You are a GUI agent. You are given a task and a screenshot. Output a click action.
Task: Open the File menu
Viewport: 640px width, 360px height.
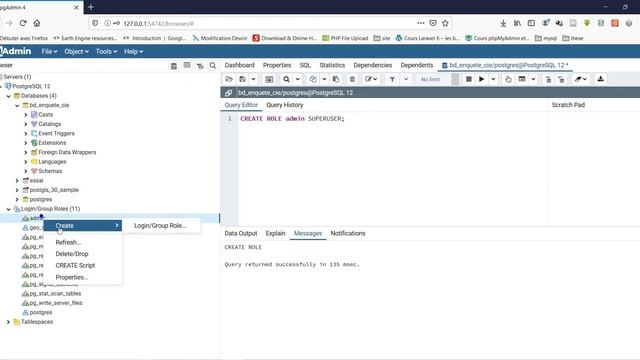49,51
